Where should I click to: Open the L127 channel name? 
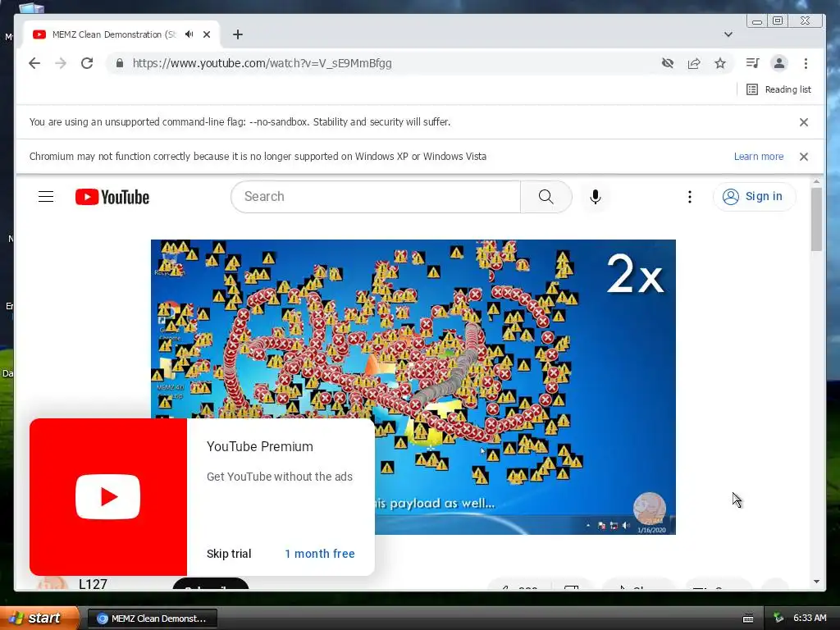click(93, 584)
